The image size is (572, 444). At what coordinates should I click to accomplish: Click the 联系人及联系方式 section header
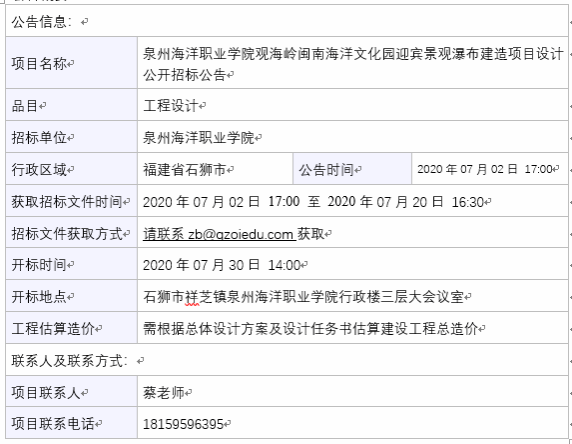70,361
